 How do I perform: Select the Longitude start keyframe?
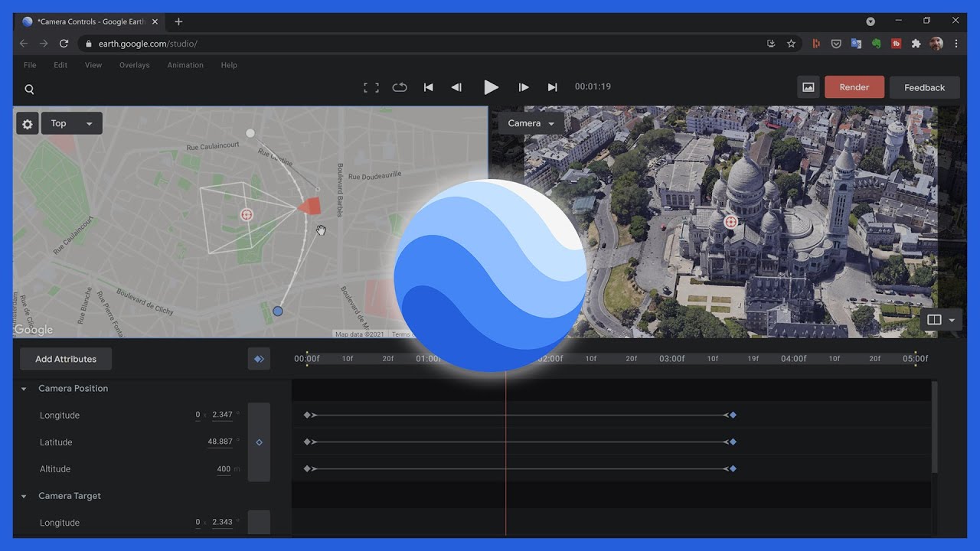(307, 415)
